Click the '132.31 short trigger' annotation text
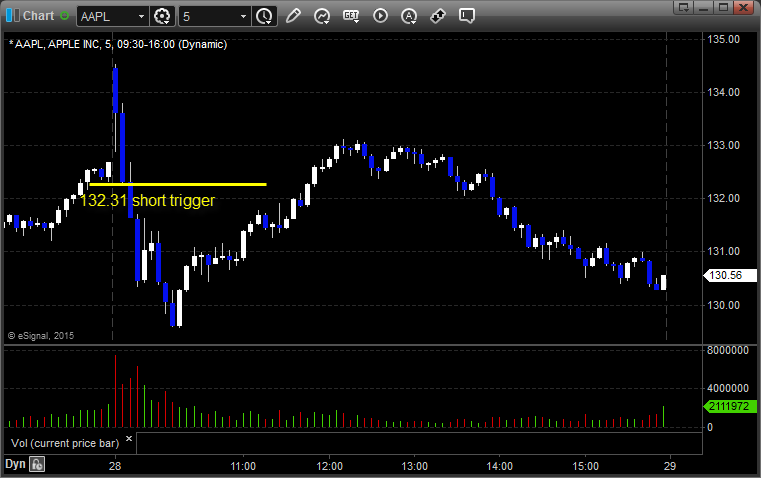The image size is (761, 478). 148,200
